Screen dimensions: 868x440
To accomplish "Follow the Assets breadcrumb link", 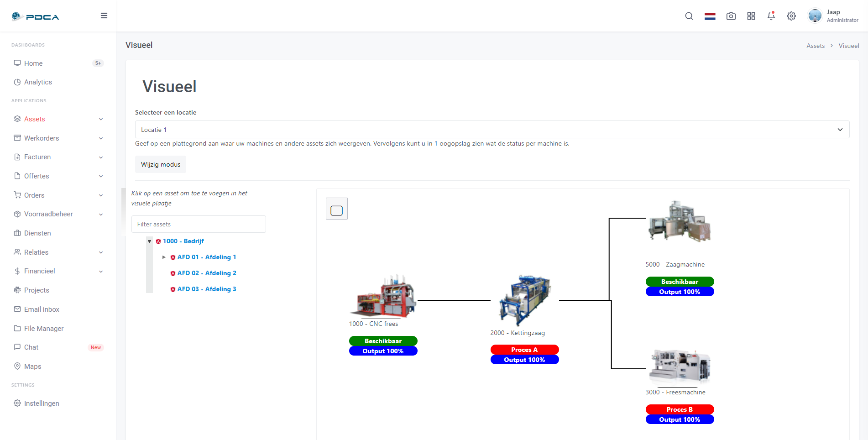I will 816,46.
